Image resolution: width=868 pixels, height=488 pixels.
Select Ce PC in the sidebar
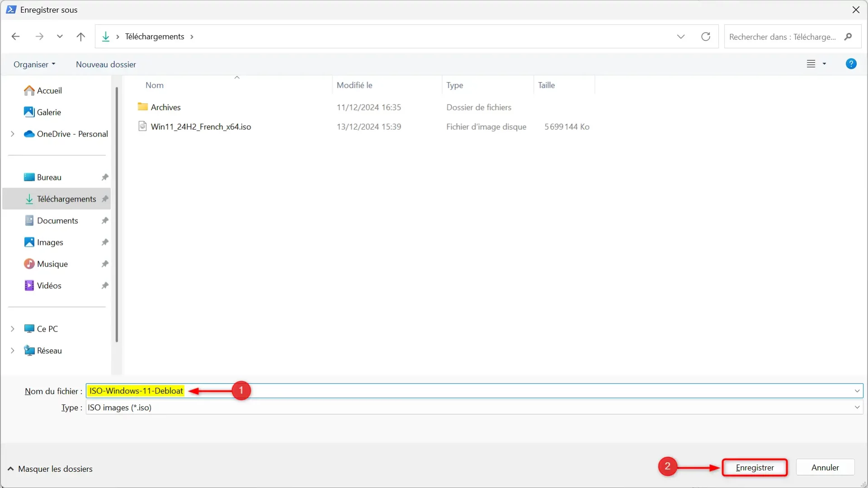pos(47,329)
